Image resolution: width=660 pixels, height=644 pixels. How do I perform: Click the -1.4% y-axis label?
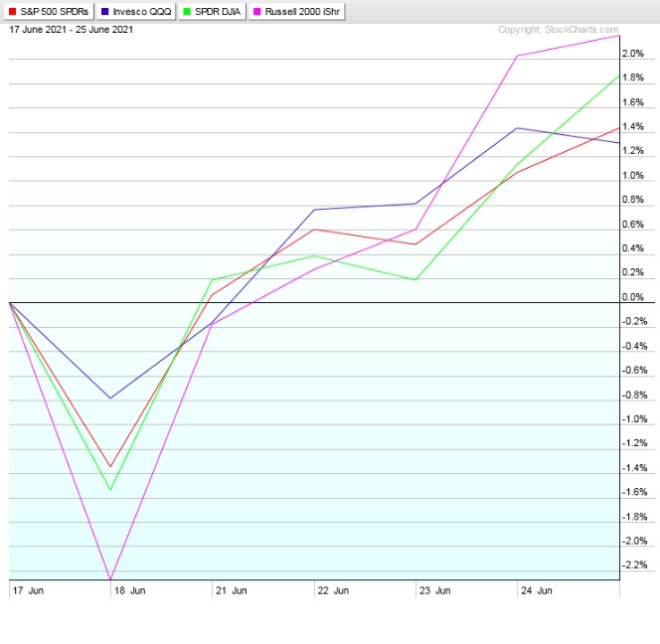[635, 468]
